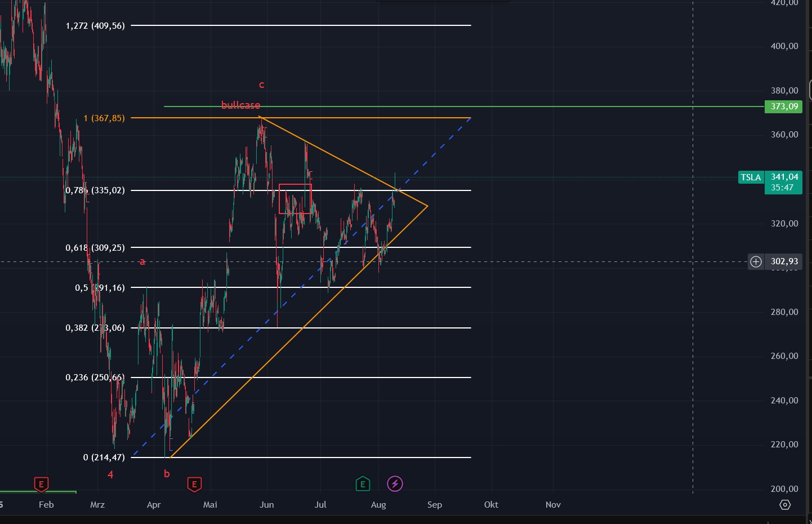Open chart settings gear icon
812x524 pixels.
785,505
